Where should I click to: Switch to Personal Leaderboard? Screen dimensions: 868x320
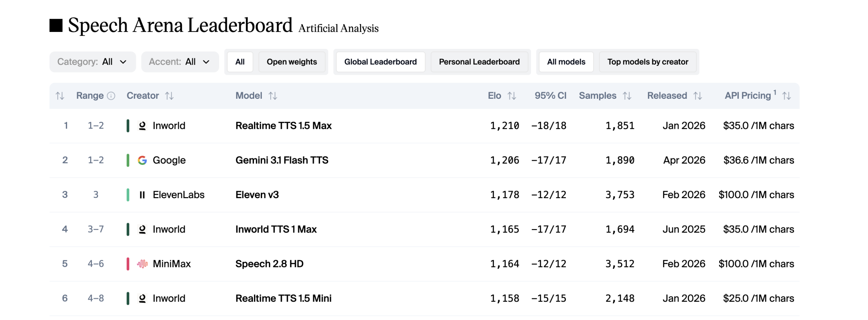(479, 62)
